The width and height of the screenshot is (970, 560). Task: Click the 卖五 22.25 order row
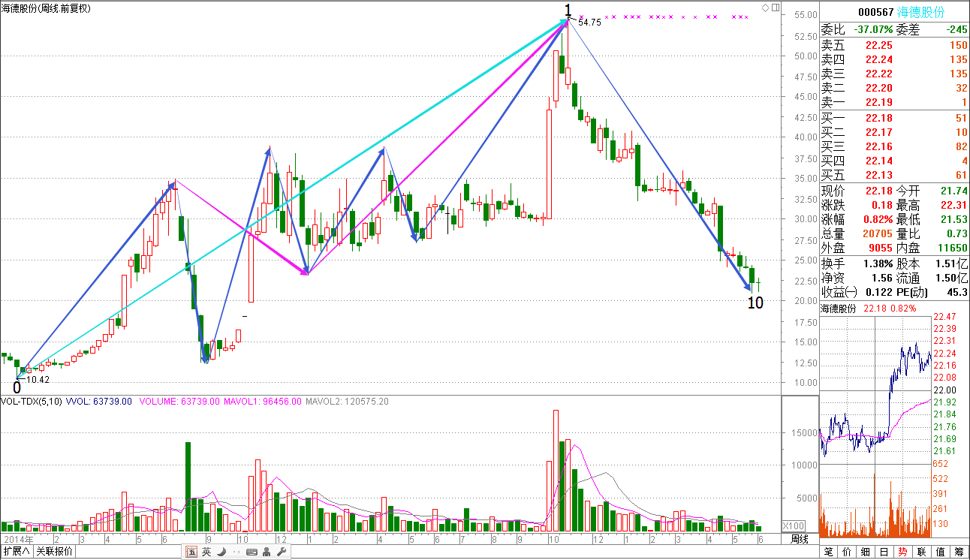(894, 46)
